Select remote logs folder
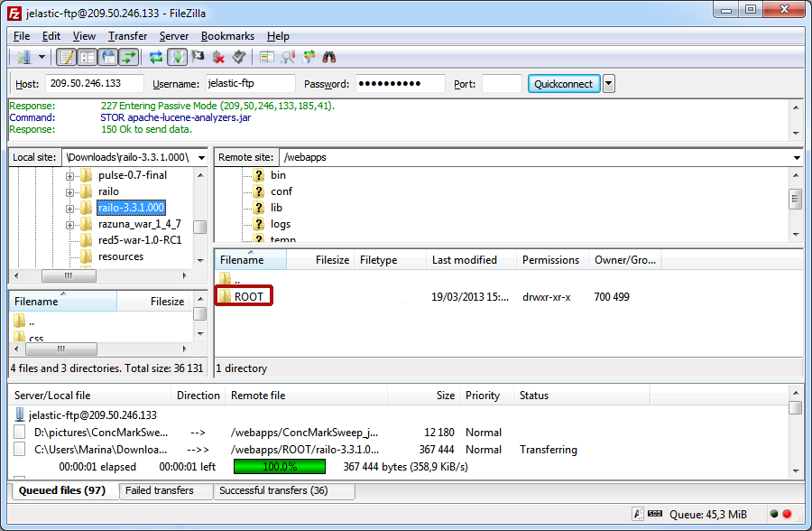This screenshot has width=812, height=531. [x=281, y=224]
